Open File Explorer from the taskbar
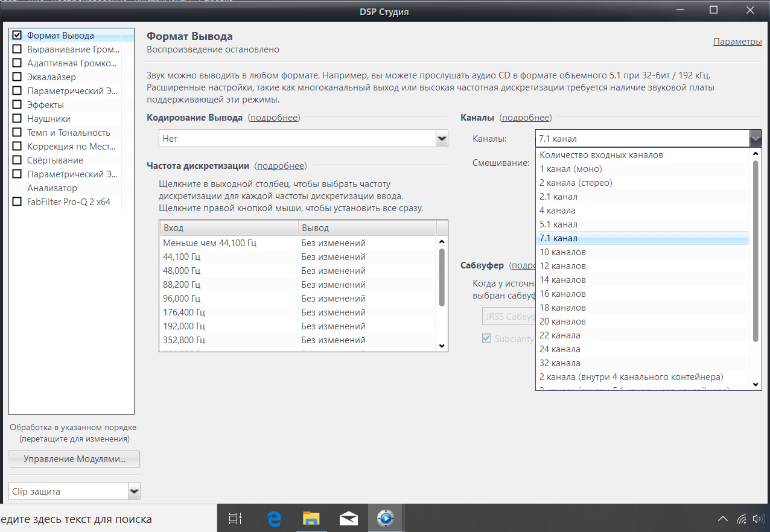Image resolution: width=770 pixels, height=532 pixels. click(x=311, y=518)
